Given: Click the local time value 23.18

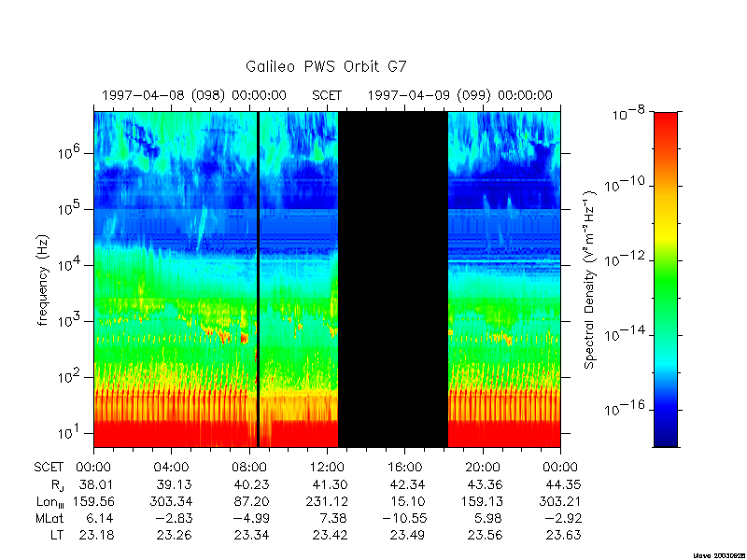Looking at the screenshot, I should 97,535.
